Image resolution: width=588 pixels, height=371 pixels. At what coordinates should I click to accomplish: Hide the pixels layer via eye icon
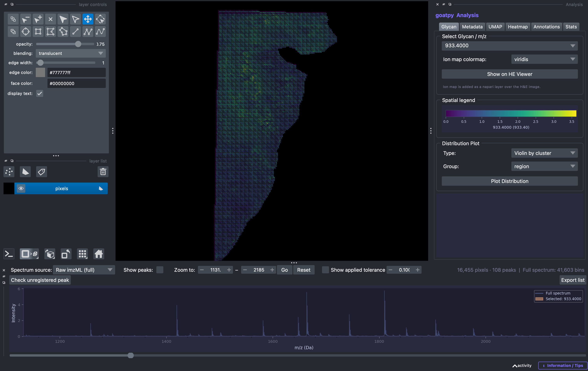tap(21, 188)
